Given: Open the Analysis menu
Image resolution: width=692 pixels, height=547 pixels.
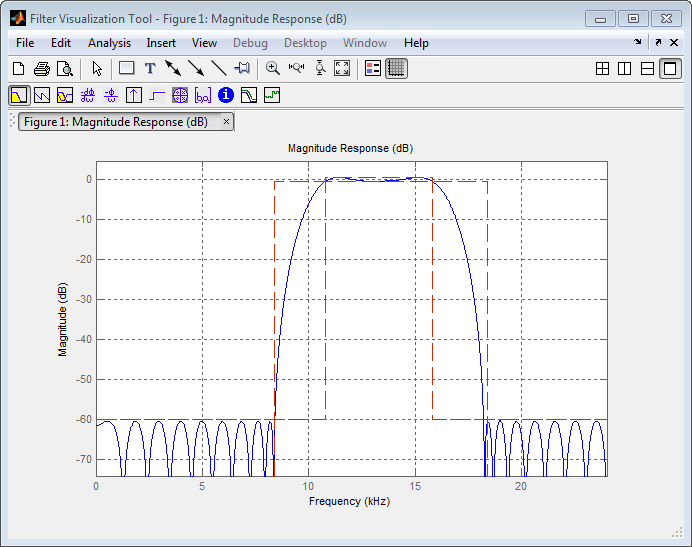Looking at the screenshot, I should point(109,43).
